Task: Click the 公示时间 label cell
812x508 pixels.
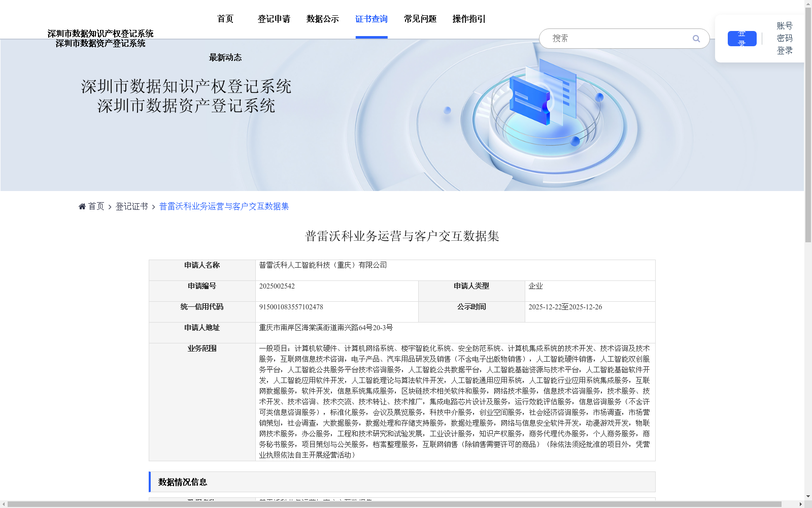Action: tap(471, 312)
